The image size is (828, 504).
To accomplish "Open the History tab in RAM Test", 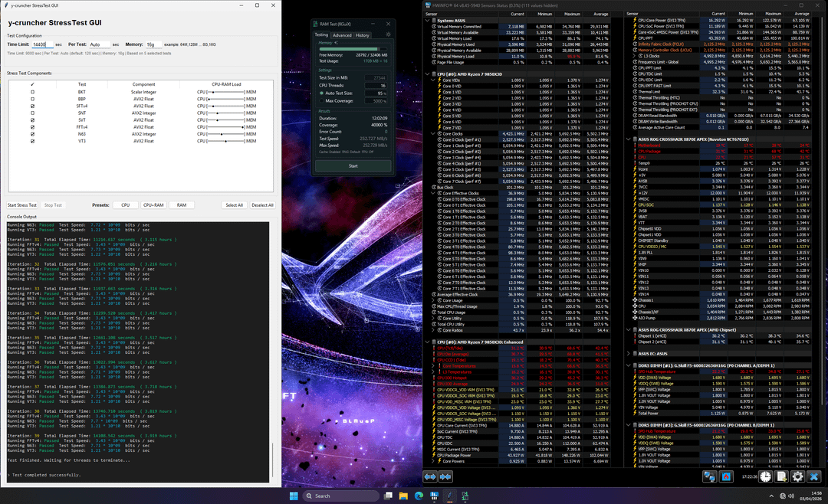I will tap(362, 34).
